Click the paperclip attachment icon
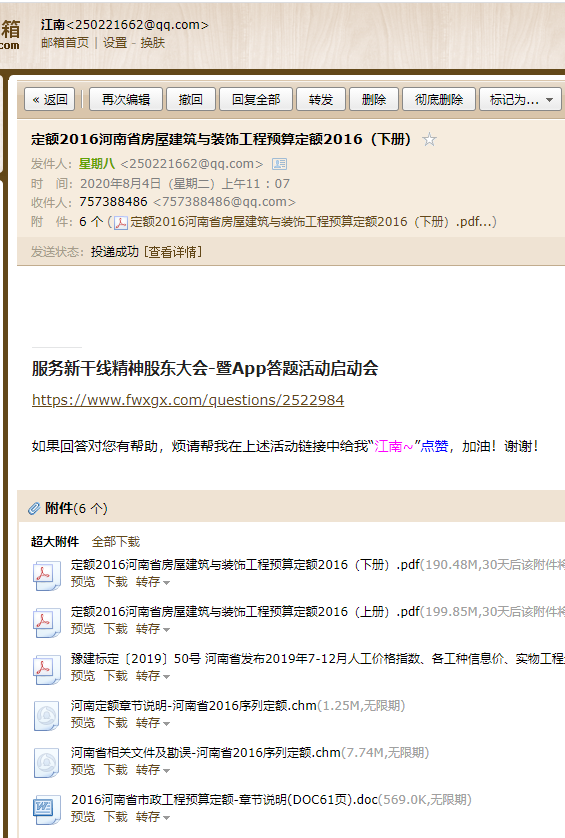Screen dimensions: 565x838 pyautogui.click(x=34, y=508)
